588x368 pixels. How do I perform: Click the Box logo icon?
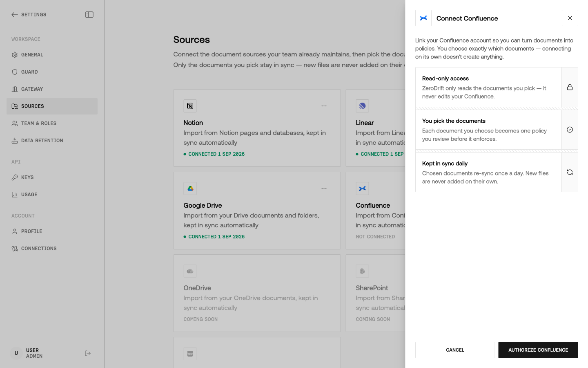pyautogui.click(x=190, y=354)
